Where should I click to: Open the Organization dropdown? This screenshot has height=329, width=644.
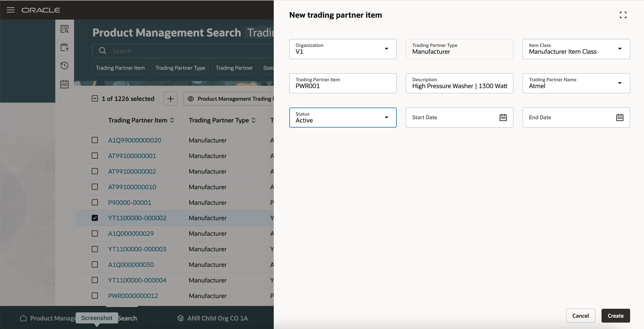coord(386,49)
